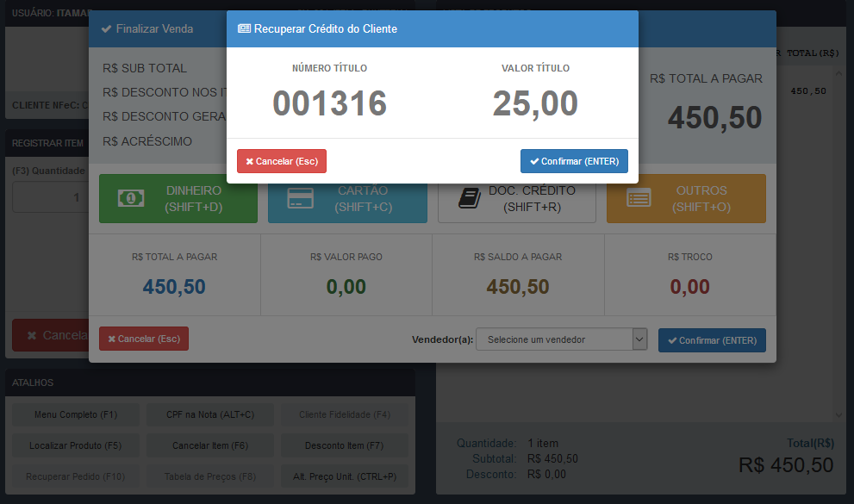Image resolution: width=854 pixels, height=504 pixels.
Task: Cancel the Finalizar Venda dialog
Action: point(144,339)
